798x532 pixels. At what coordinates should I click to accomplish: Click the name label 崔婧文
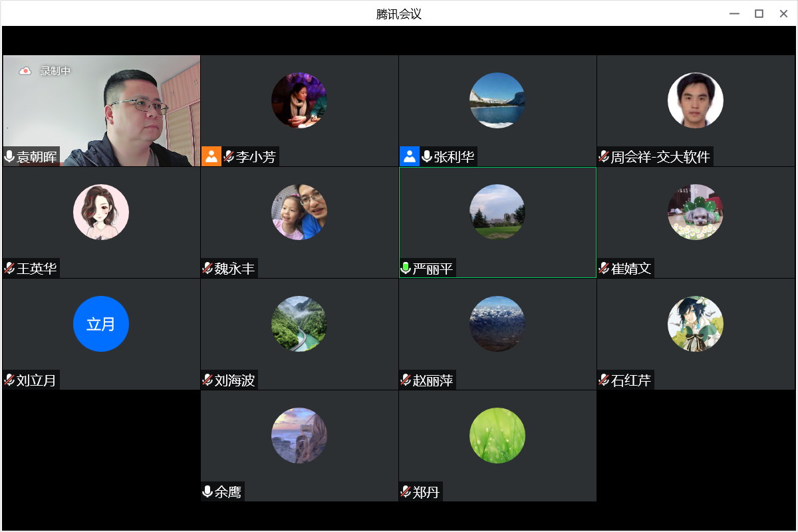(631, 269)
